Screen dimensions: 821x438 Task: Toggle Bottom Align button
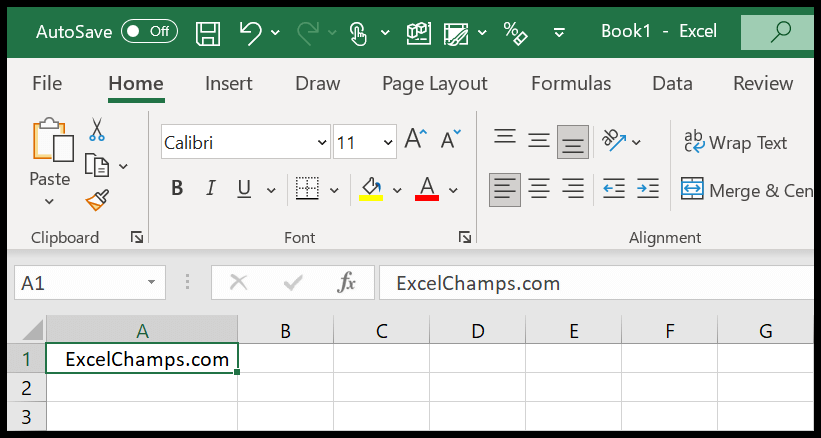(573, 141)
